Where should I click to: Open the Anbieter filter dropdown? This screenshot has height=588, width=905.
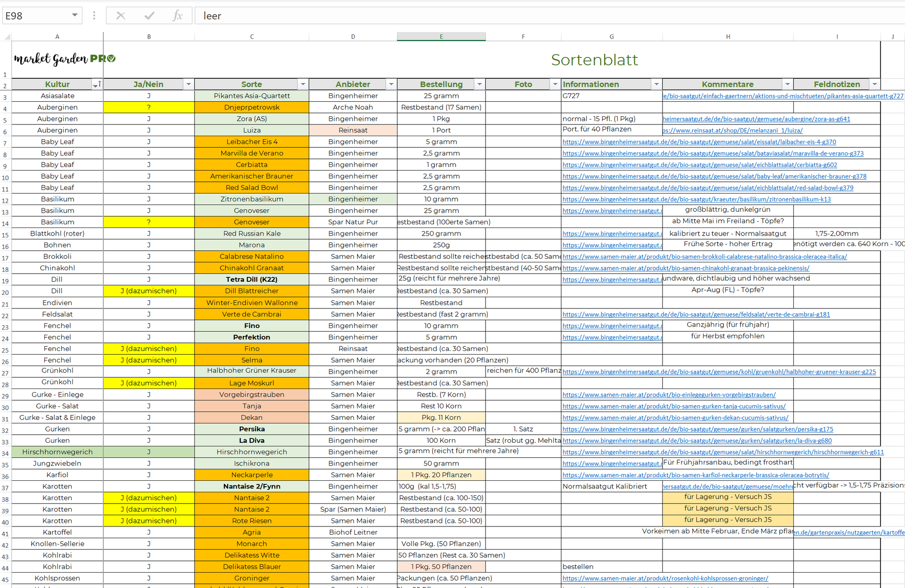tap(391, 84)
